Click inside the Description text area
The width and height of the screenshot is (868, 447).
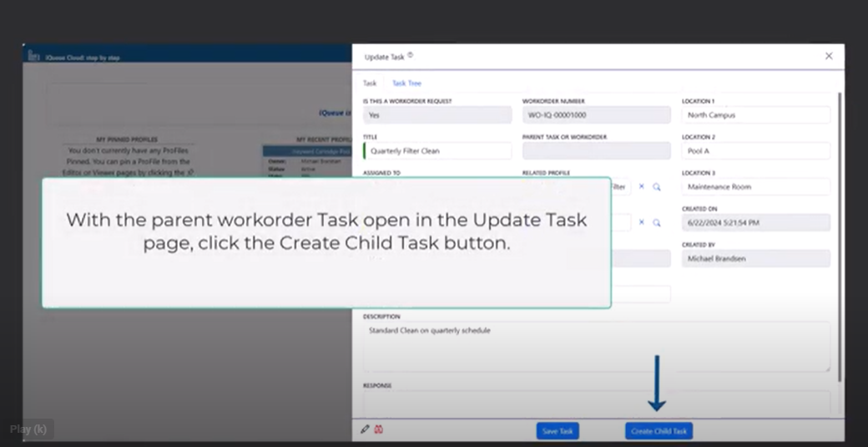click(596, 346)
